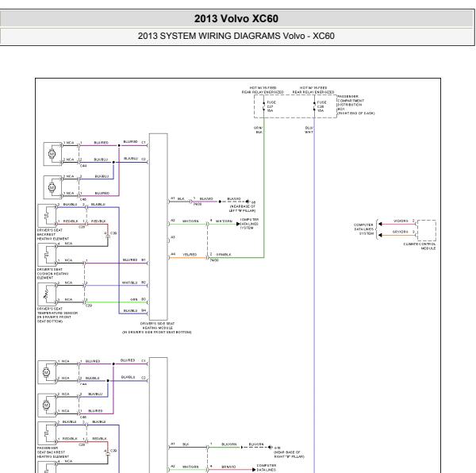Click pin C2 BLK/BLU on passenger heating module

pos(133,377)
